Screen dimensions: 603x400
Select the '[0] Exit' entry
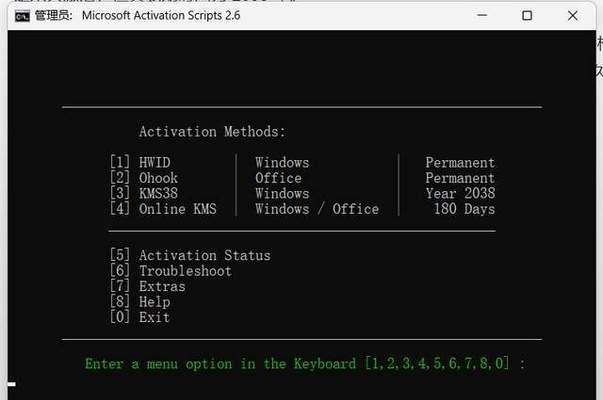pyautogui.click(x=140, y=317)
